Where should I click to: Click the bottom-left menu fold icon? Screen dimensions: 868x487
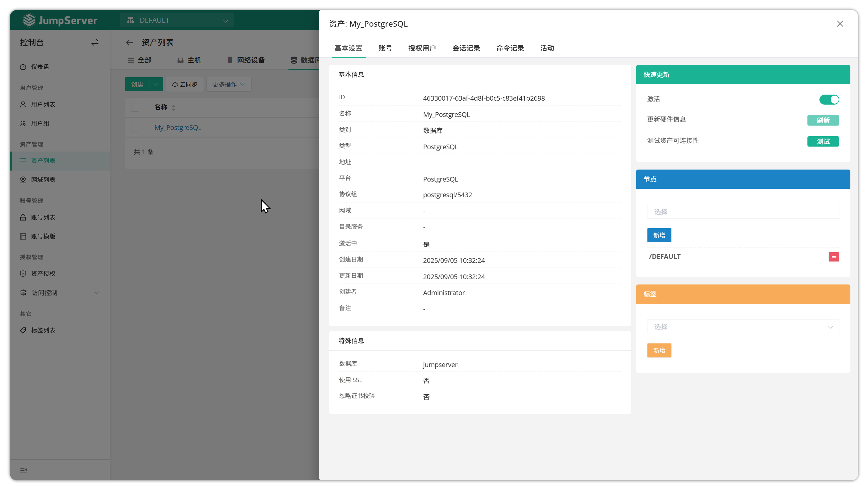click(x=23, y=469)
